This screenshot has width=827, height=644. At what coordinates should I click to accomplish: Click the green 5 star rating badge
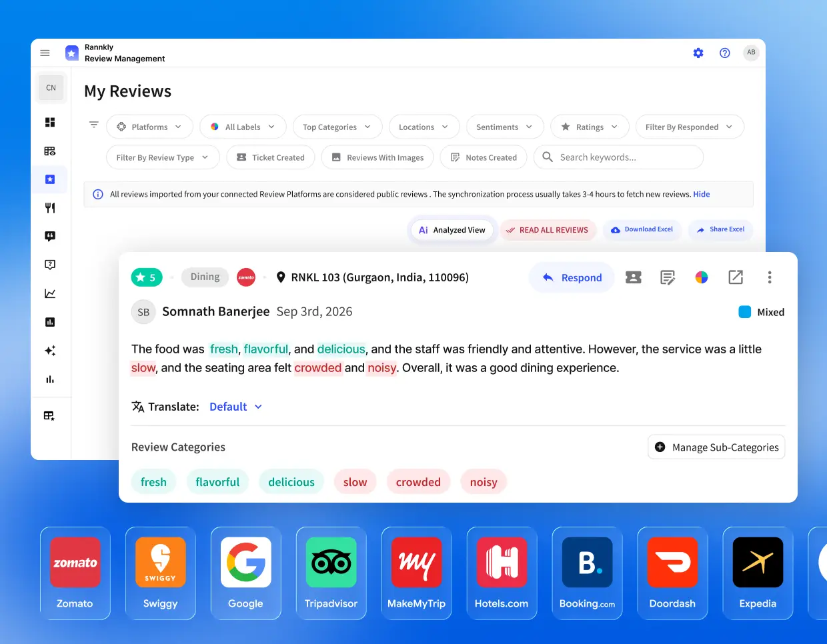[x=147, y=277]
